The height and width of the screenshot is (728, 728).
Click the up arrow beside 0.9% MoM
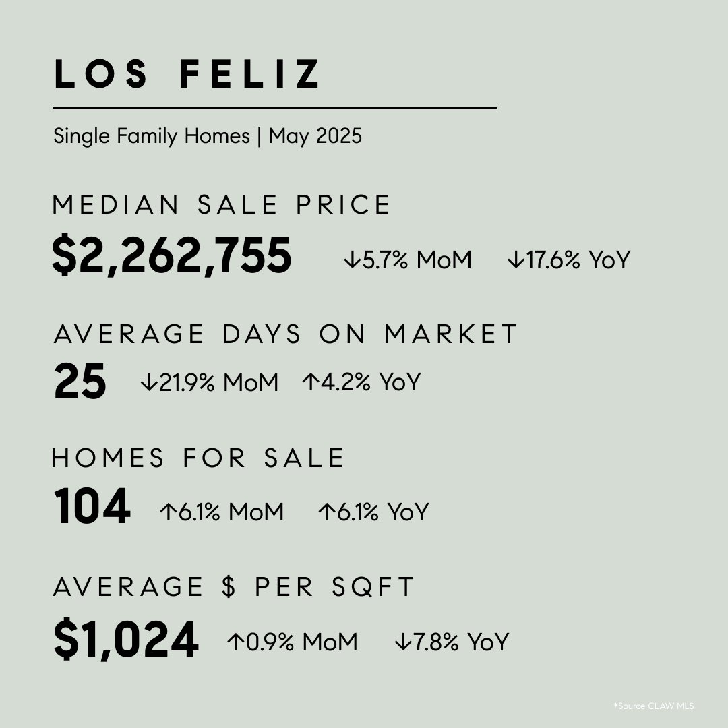pos(235,642)
